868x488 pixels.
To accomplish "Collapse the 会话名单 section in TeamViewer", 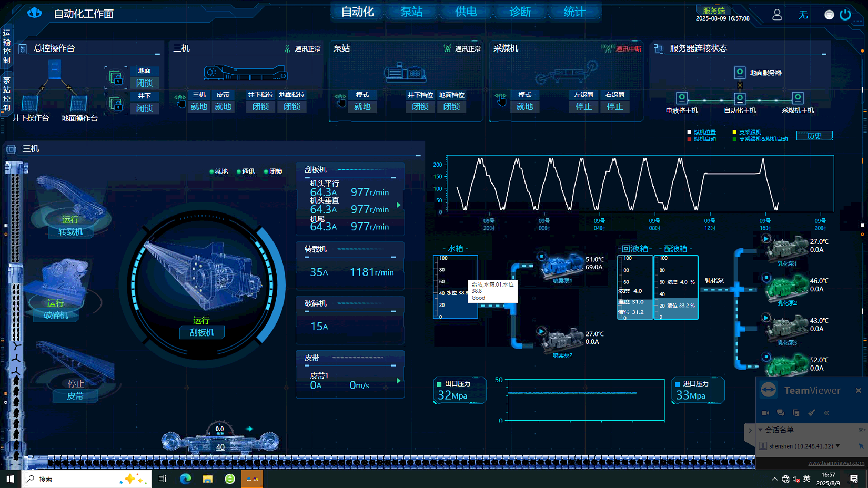I will click(x=760, y=430).
